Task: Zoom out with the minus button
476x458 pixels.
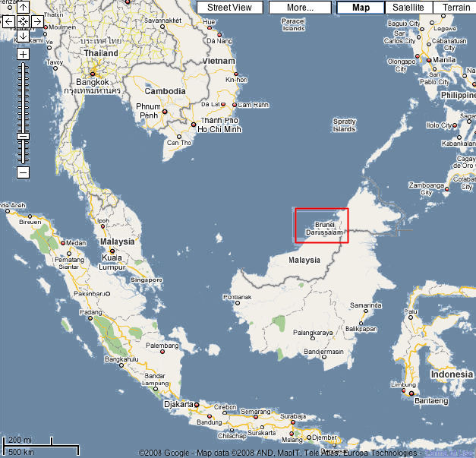Action: tap(23, 172)
